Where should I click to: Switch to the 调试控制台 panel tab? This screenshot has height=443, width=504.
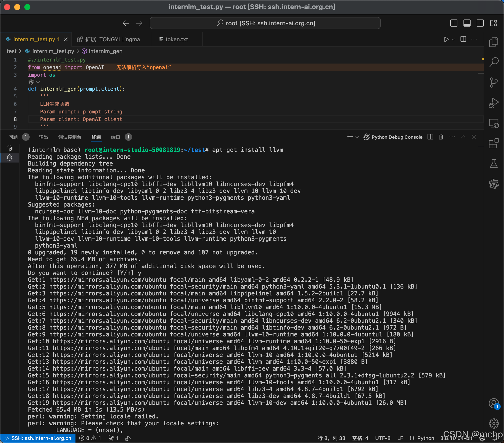[x=70, y=137]
